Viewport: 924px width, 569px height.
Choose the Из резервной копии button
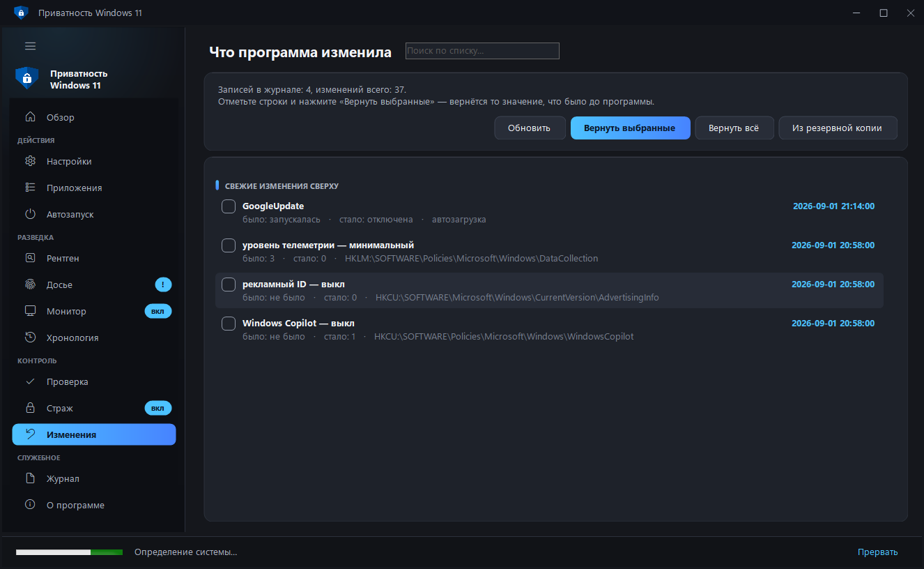[x=838, y=128]
